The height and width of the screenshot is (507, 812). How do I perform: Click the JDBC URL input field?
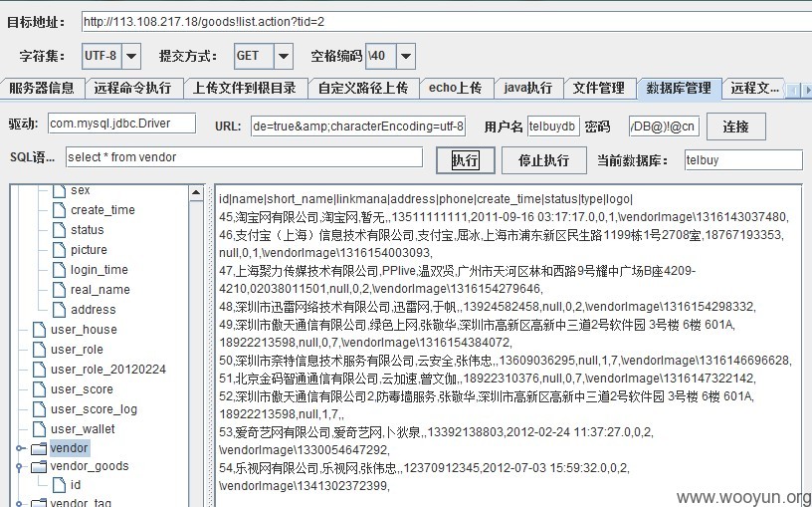358,126
